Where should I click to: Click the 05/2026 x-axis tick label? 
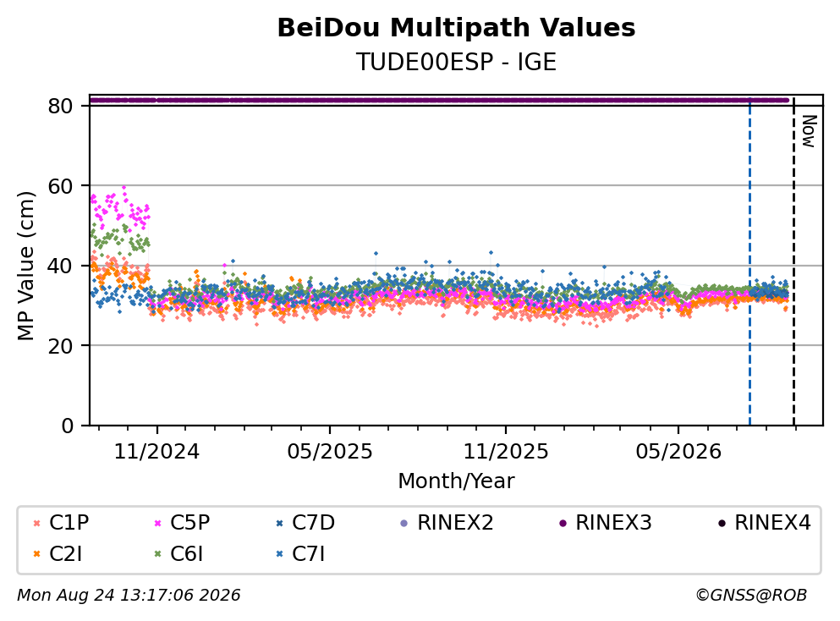(x=678, y=452)
